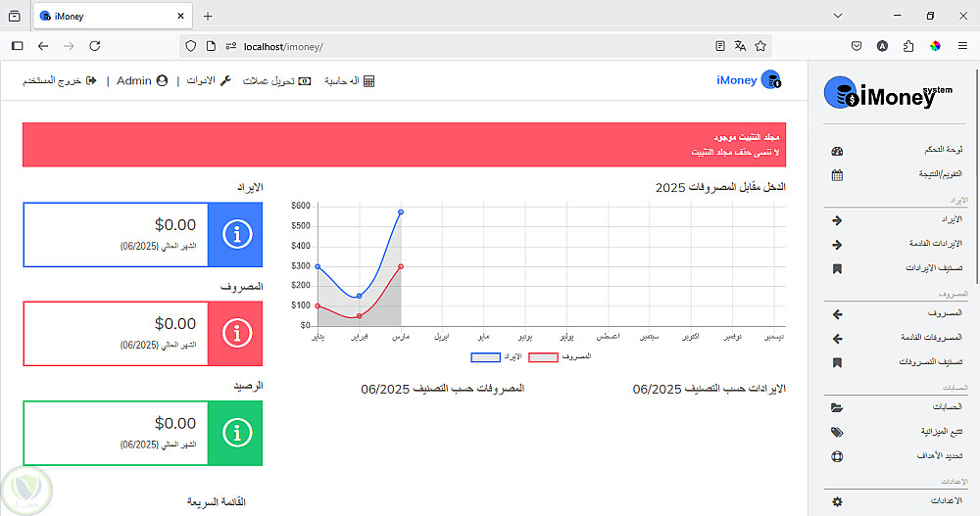Go back to the previous page
The width and height of the screenshot is (980, 516).
(x=42, y=46)
